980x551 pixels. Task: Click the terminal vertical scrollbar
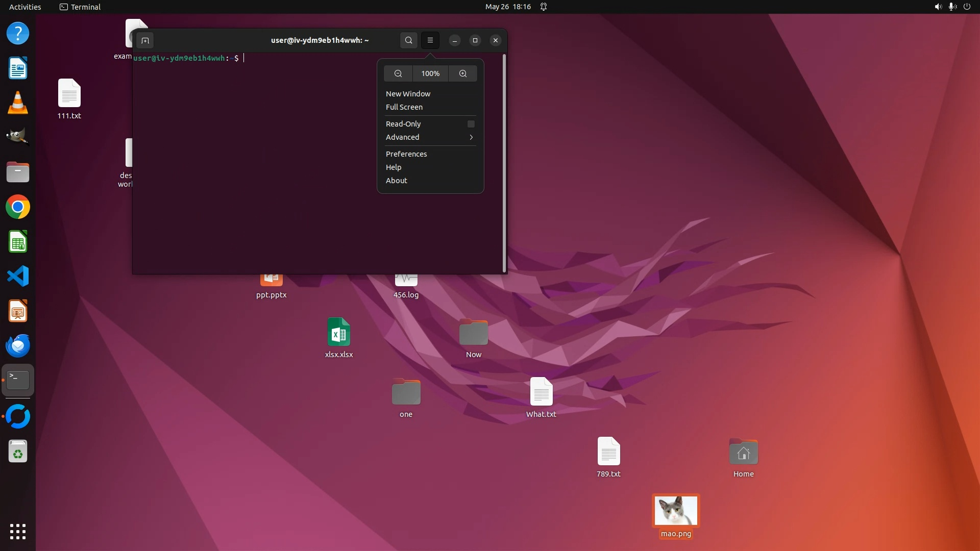click(504, 163)
